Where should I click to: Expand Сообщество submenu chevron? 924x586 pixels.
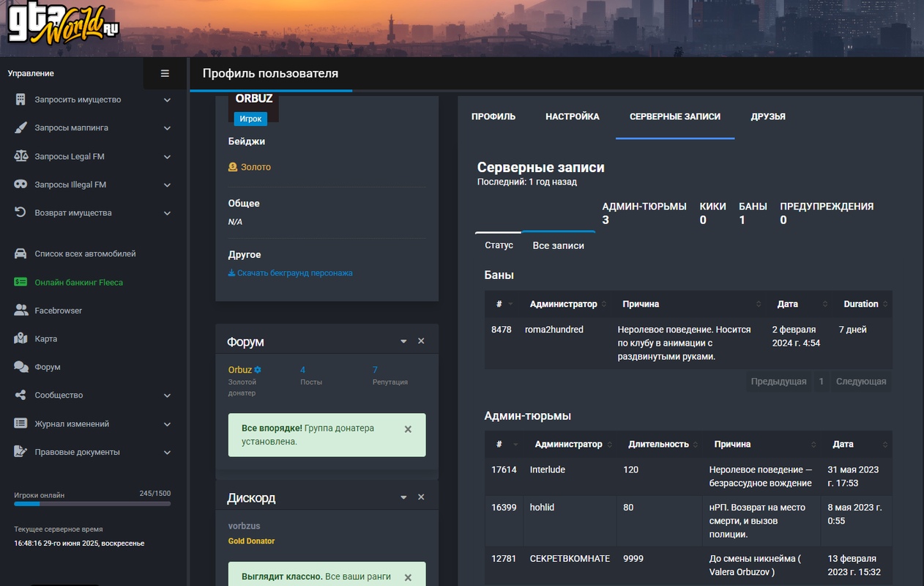tap(167, 396)
